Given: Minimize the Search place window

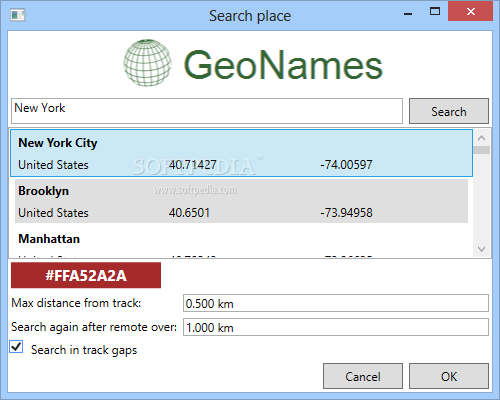Looking at the screenshot, I should [408, 13].
